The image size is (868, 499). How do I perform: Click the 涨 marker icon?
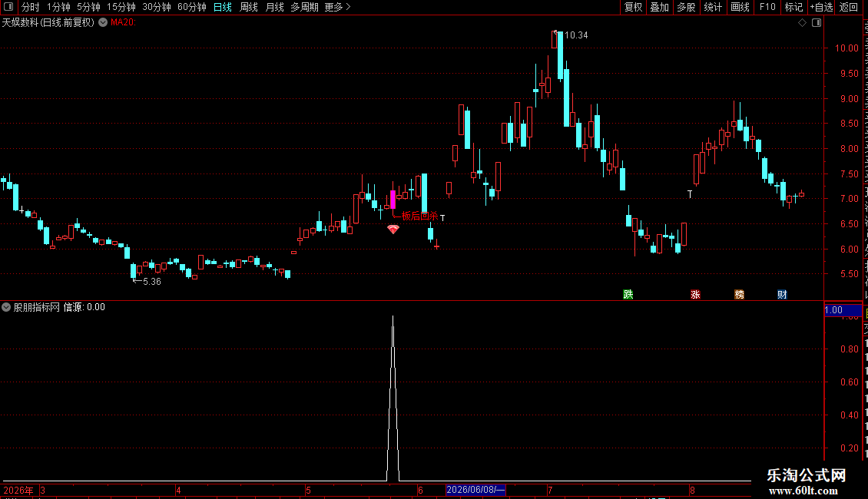[695, 294]
